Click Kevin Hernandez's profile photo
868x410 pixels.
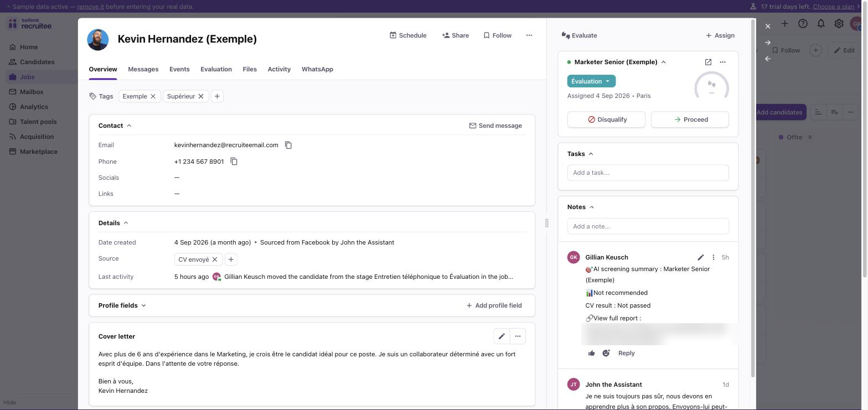(x=98, y=40)
